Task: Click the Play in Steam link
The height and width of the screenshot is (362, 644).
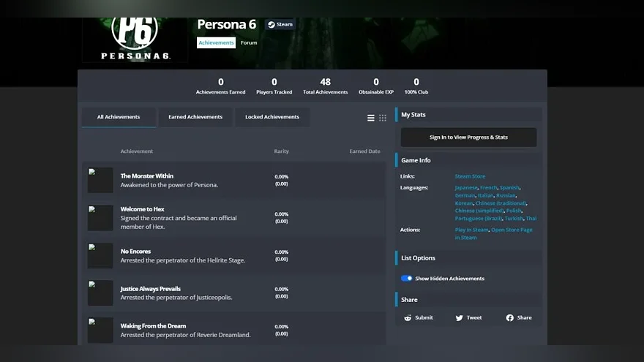Action: (x=471, y=230)
